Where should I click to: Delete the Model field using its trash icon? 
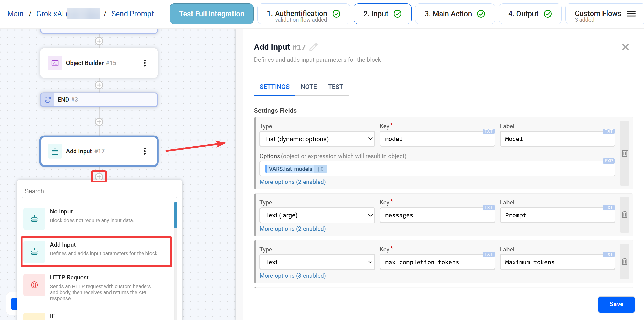(x=624, y=153)
